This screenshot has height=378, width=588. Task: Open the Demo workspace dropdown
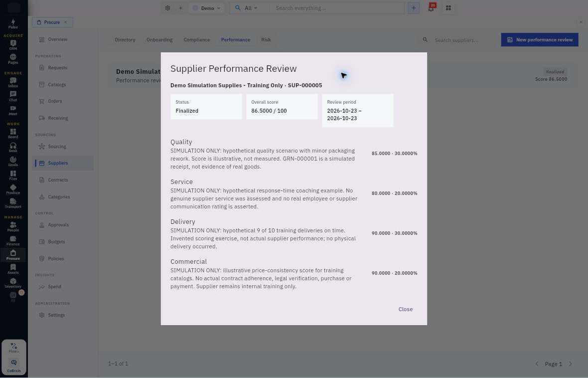[x=206, y=8]
